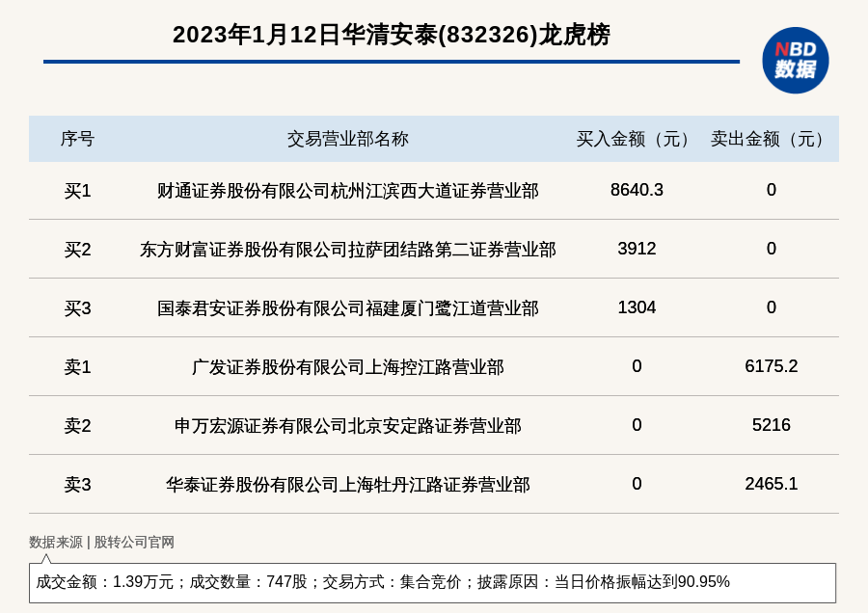This screenshot has width=868, height=613.
Task: Click the sell amount 0 in 买3 row
Action: [x=772, y=307]
